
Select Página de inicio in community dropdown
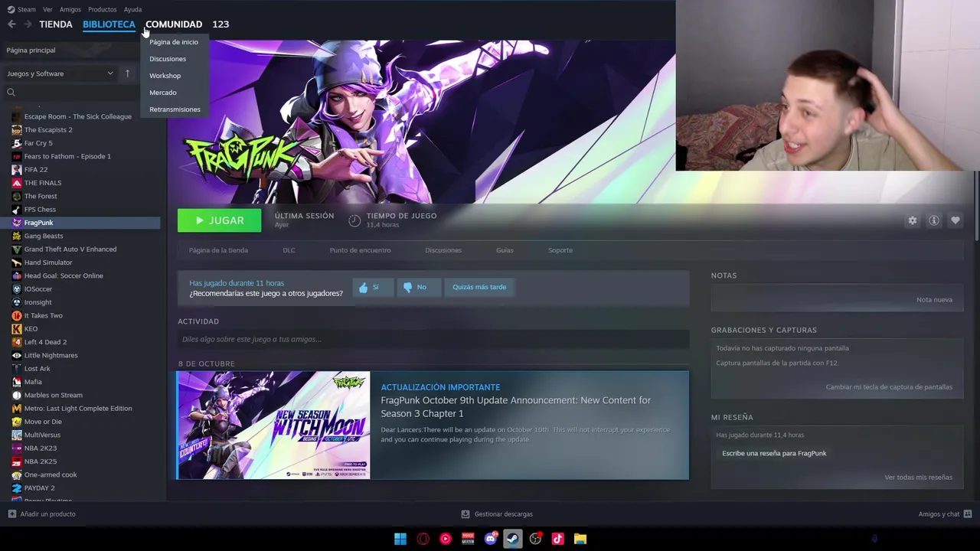pos(174,42)
